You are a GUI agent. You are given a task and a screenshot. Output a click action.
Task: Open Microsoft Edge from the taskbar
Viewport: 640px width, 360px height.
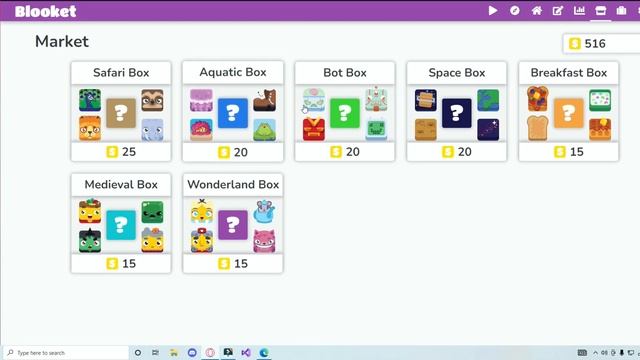[x=264, y=353]
